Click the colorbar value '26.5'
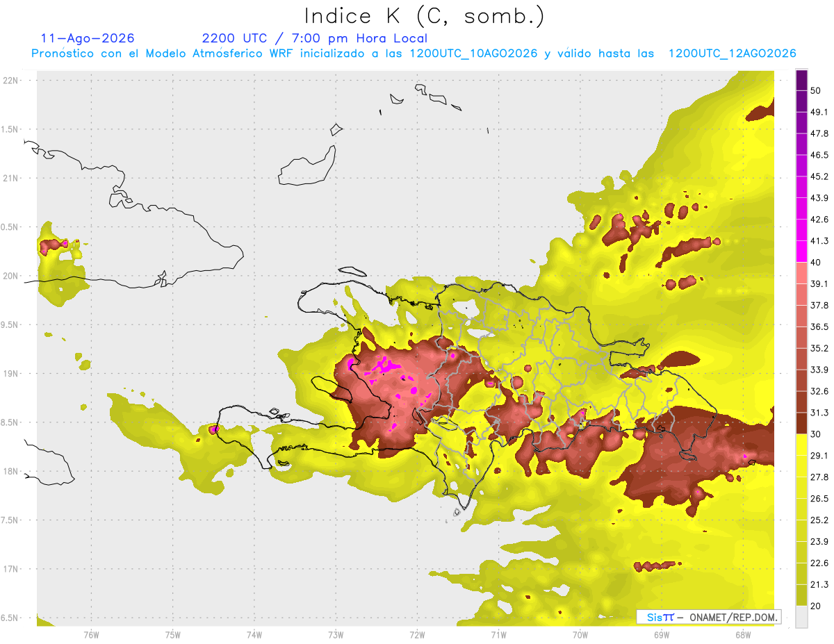 [819, 498]
